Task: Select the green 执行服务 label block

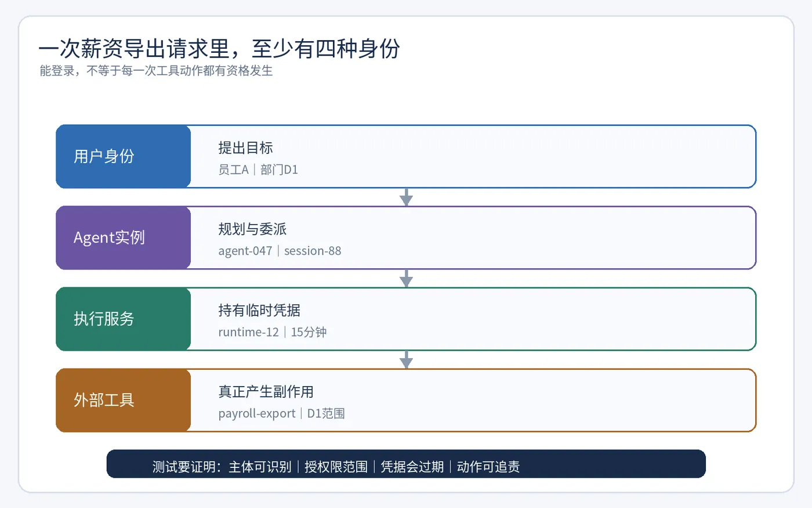Action: [x=124, y=319]
